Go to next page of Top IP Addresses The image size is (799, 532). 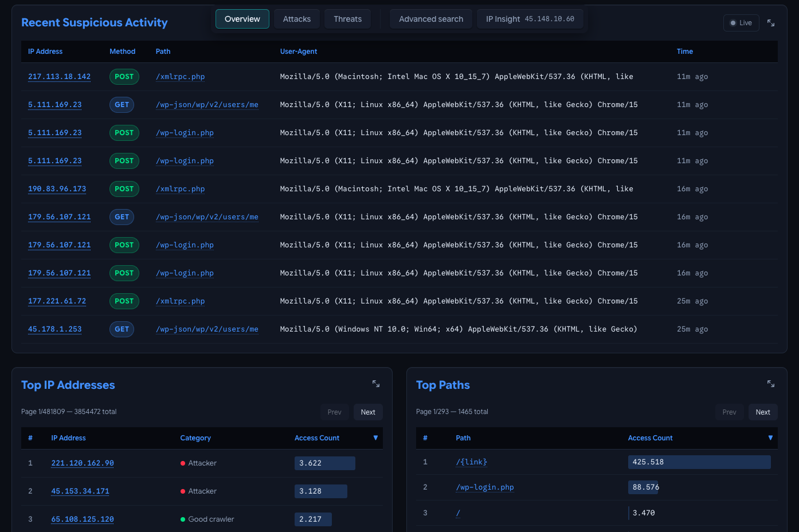pyautogui.click(x=368, y=412)
